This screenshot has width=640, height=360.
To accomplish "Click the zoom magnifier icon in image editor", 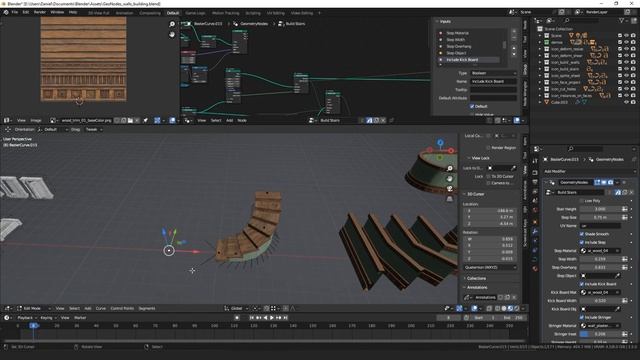I will coord(172,24).
